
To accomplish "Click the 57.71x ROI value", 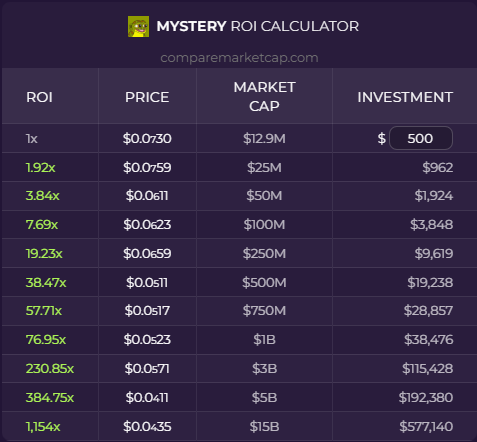I will click(44, 311).
